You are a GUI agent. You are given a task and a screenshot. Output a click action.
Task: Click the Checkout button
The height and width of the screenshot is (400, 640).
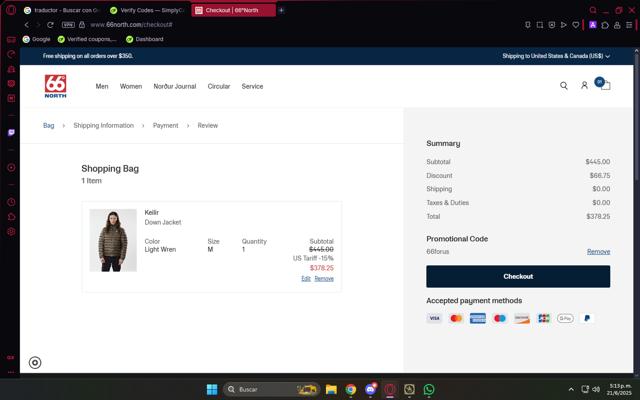pyautogui.click(x=518, y=276)
